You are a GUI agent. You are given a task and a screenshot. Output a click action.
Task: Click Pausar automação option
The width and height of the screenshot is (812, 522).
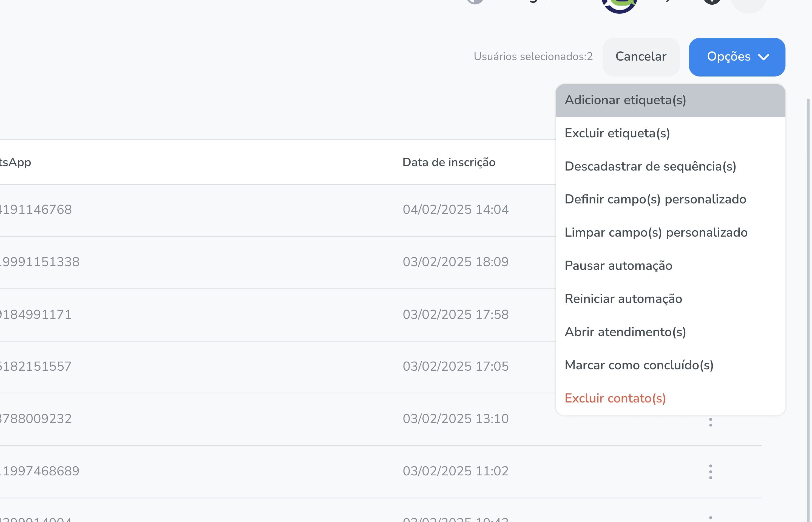tap(670, 266)
